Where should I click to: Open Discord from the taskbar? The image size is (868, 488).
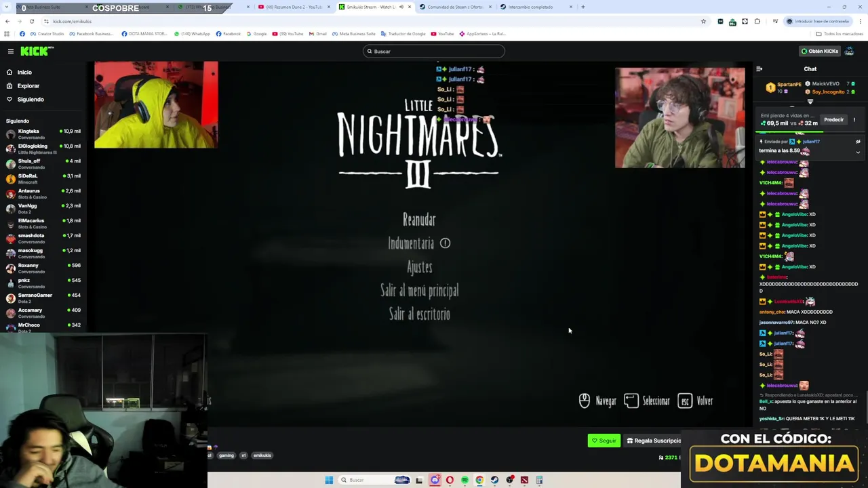(435, 480)
